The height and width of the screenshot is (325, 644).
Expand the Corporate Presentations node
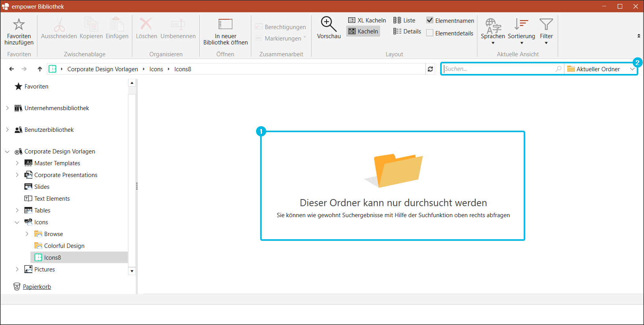(17, 175)
